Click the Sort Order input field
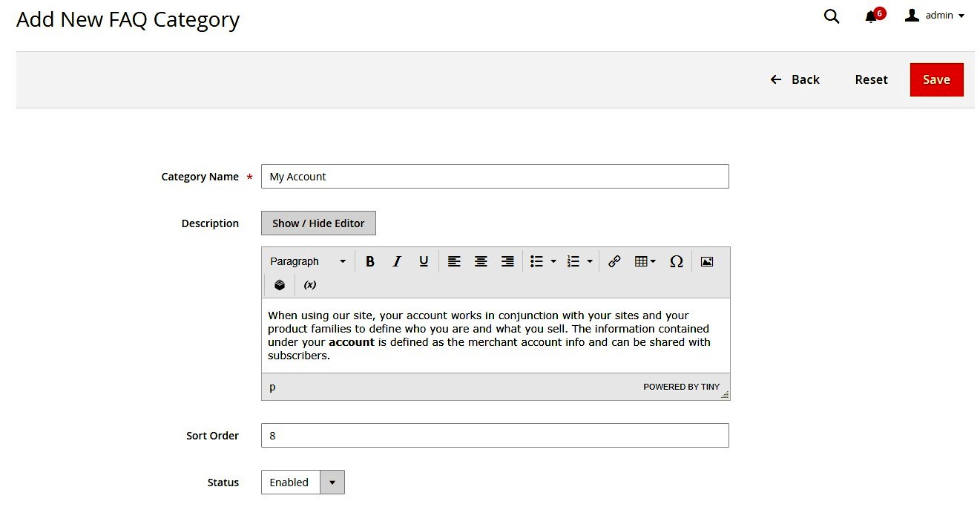980x507 pixels. coord(495,436)
